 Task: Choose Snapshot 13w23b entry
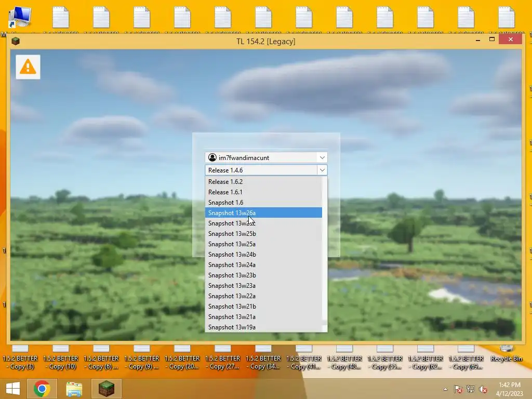[x=263, y=275]
